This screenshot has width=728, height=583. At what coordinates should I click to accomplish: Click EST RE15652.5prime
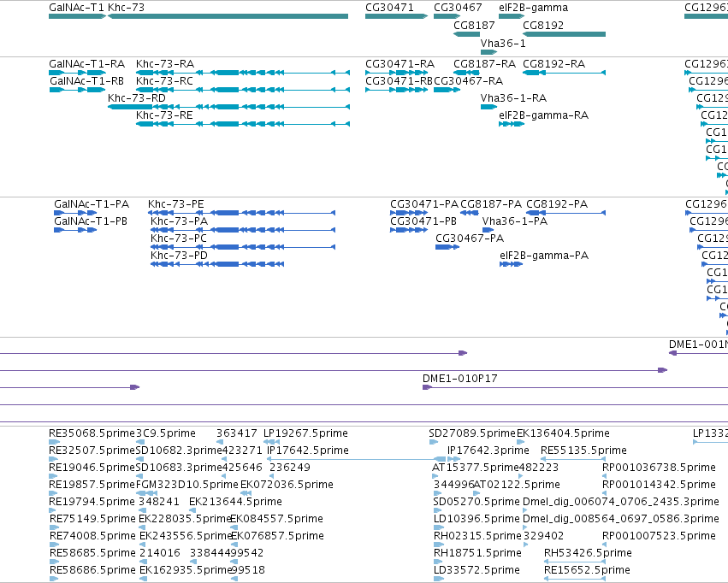(x=575, y=579)
